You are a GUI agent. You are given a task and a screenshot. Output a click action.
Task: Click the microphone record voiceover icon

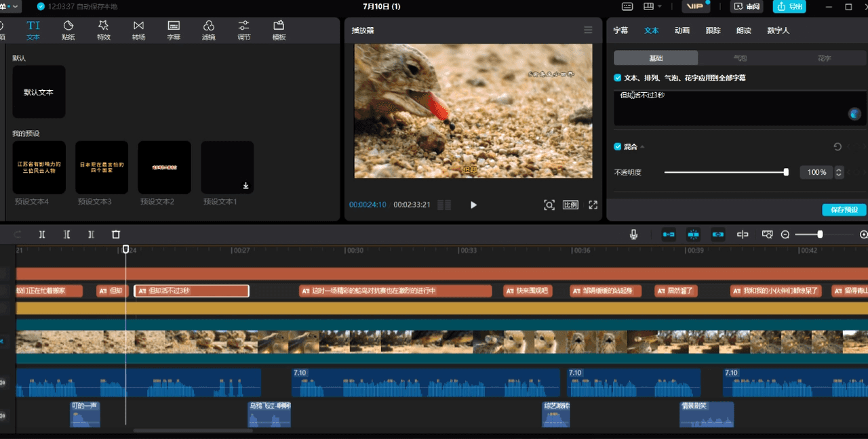(x=633, y=234)
